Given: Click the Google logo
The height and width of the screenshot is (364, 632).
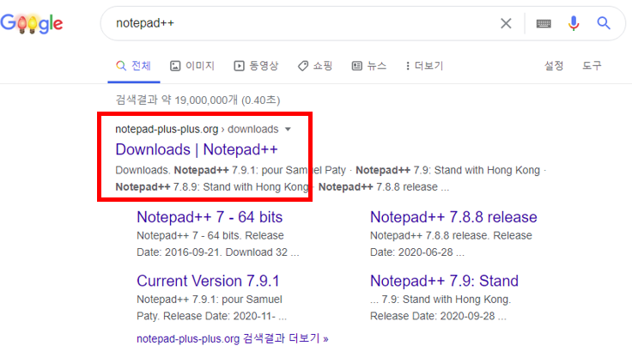Looking at the screenshot, I should 32,23.
